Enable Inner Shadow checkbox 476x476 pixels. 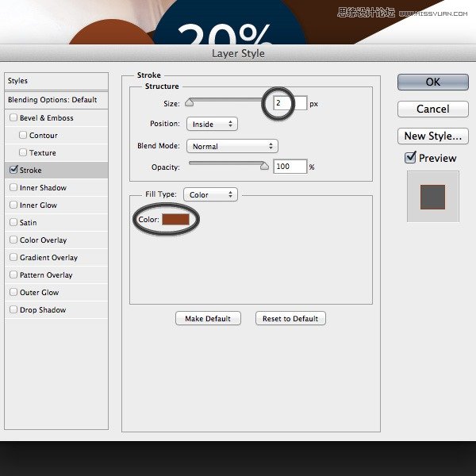13,187
